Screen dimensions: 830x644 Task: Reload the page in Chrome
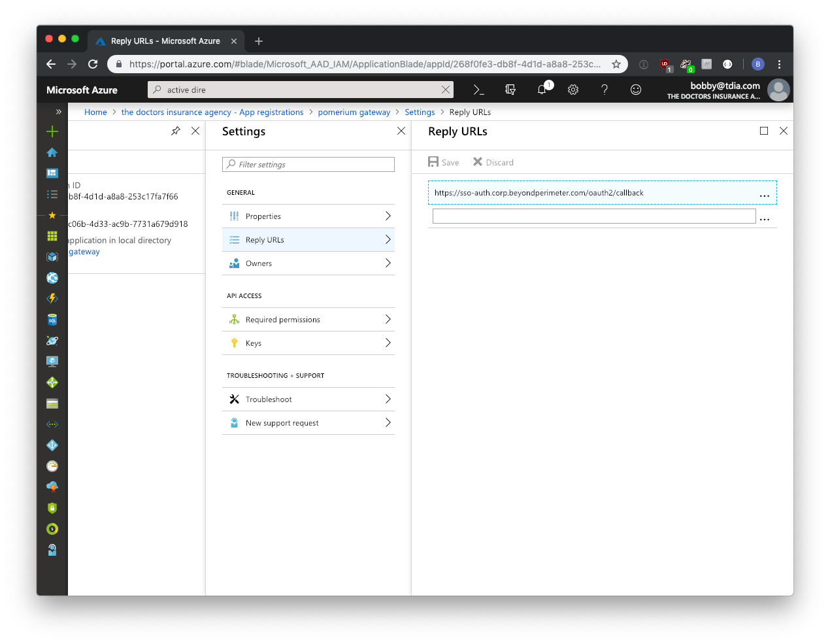coord(93,64)
